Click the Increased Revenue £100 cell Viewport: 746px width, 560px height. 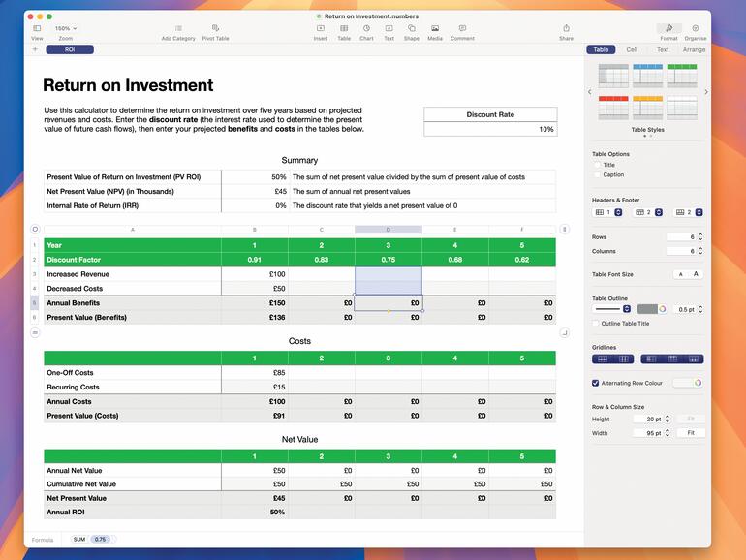(255, 274)
